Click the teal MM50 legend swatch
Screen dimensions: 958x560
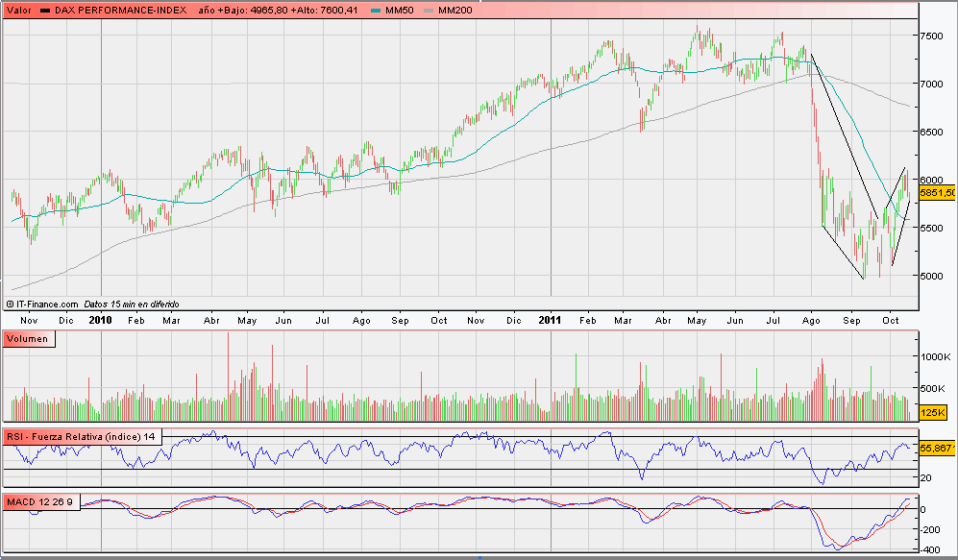376,11
